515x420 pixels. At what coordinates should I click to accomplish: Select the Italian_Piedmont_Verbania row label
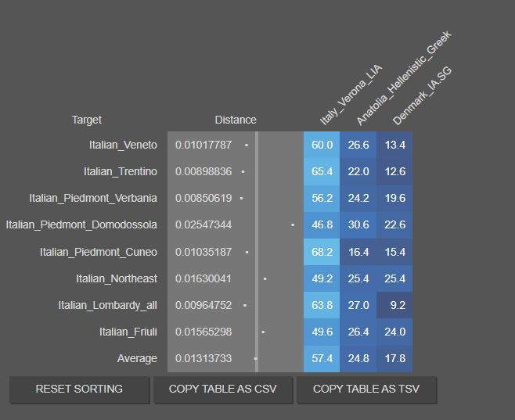point(93,198)
